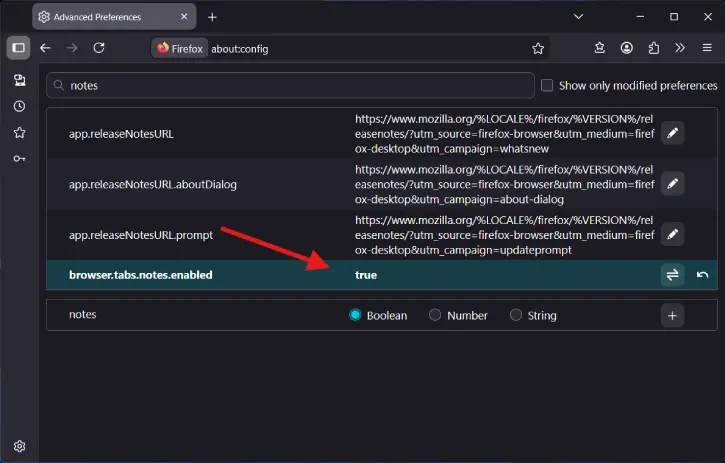This screenshot has width=725, height=463.
Task: Open passwords key icon in sidebar
Action: point(19,159)
